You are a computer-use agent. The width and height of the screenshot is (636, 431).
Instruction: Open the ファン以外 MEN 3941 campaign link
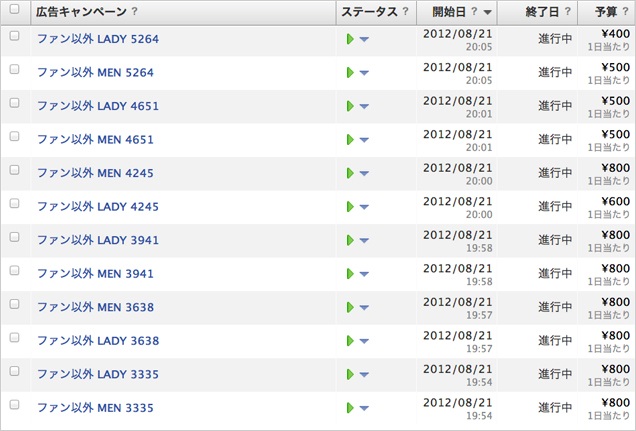click(x=95, y=274)
